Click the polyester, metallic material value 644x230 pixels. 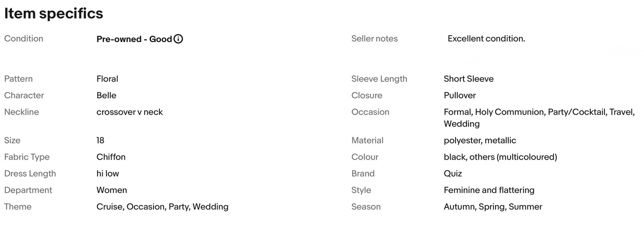[x=480, y=140]
